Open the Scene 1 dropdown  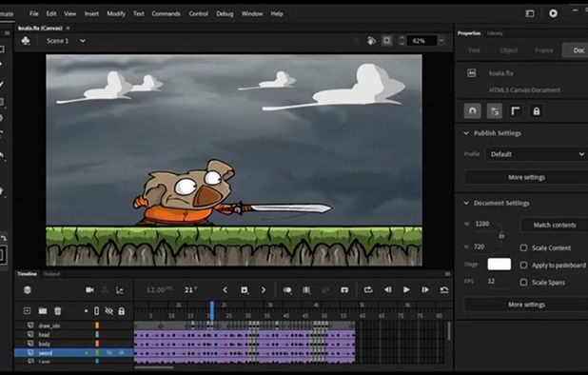[83, 41]
